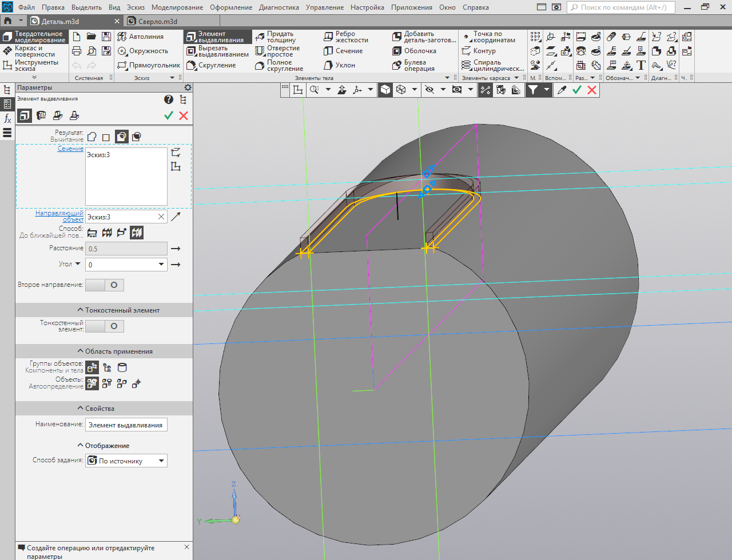Open the Угол value dropdown
Screen dimensions: 732x560
pyautogui.click(x=161, y=265)
